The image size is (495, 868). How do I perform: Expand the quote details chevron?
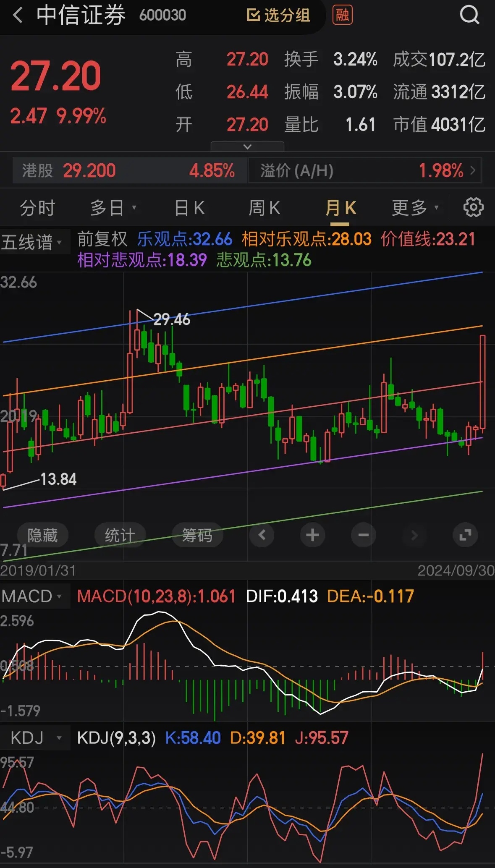click(247, 146)
